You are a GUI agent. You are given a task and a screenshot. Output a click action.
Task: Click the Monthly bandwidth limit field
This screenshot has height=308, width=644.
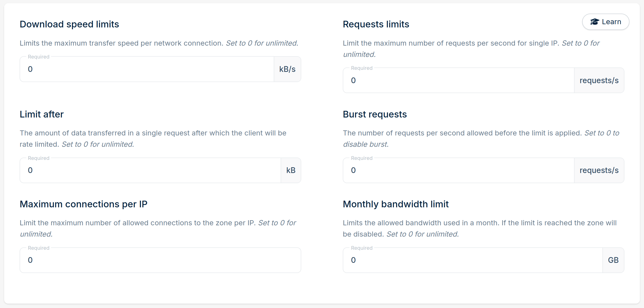(x=472, y=260)
